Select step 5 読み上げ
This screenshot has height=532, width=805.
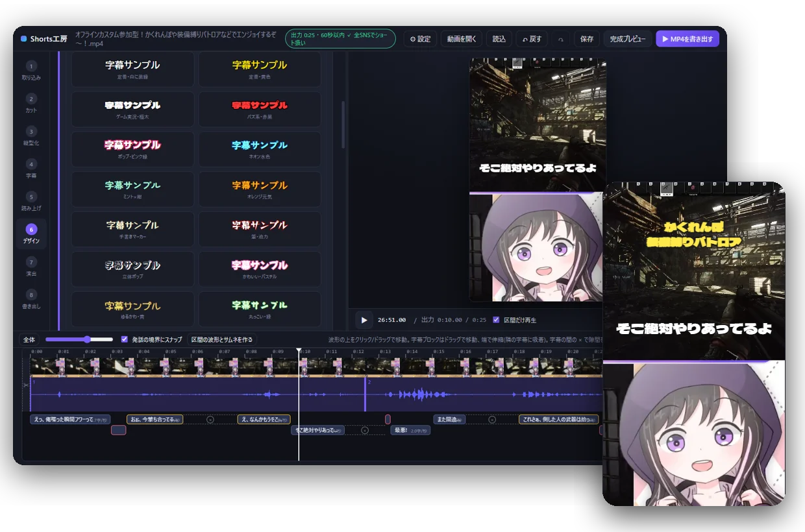coord(31,202)
